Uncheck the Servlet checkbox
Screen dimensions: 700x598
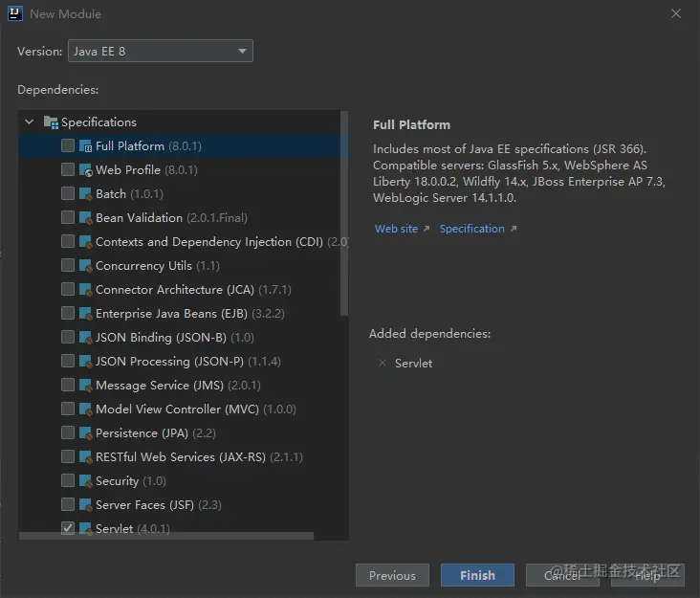[68, 528]
